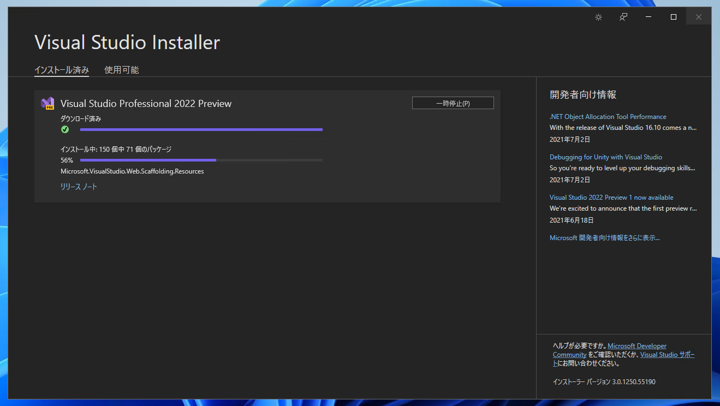The height and width of the screenshot is (406, 720).
Task: Click the 2021年6月18日 date text
Action: coord(571,220)
